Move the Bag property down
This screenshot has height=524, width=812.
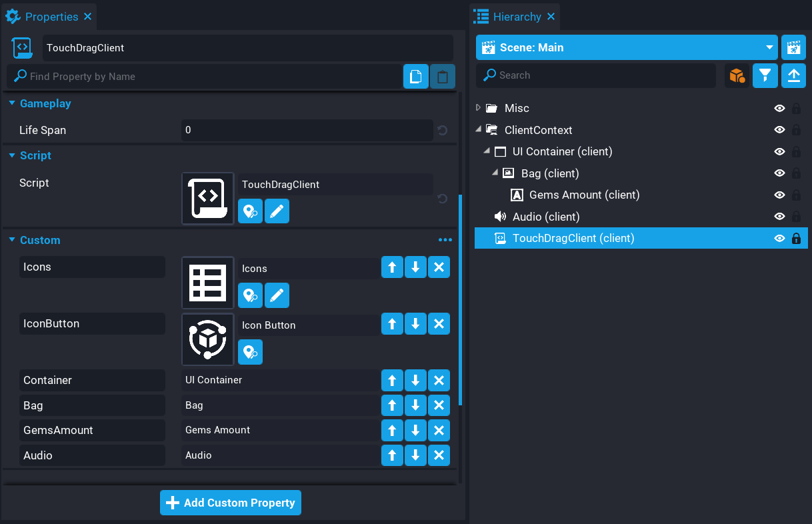[x=415, y=405]
